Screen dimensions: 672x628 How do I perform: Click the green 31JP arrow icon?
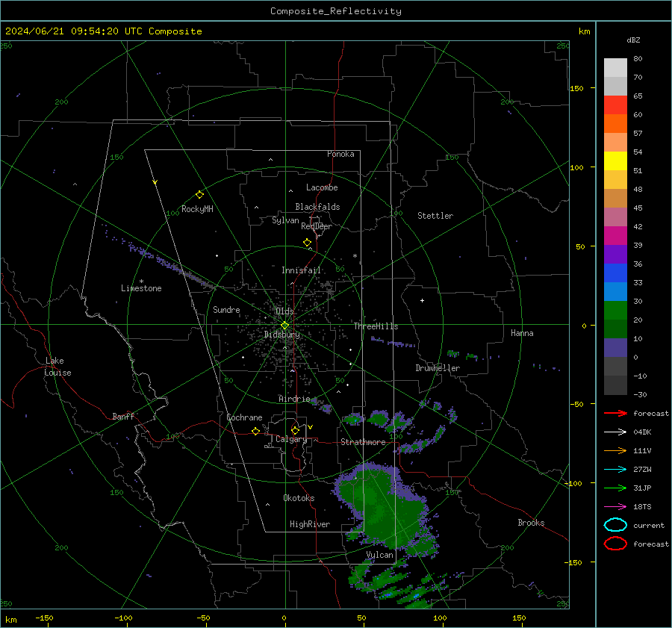point(615,488)
